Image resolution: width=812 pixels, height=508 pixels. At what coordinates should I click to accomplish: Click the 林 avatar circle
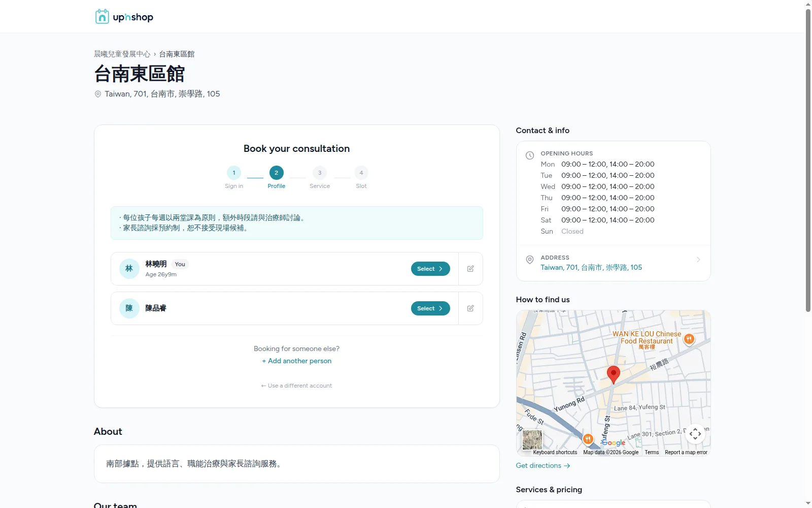point(129,269)
